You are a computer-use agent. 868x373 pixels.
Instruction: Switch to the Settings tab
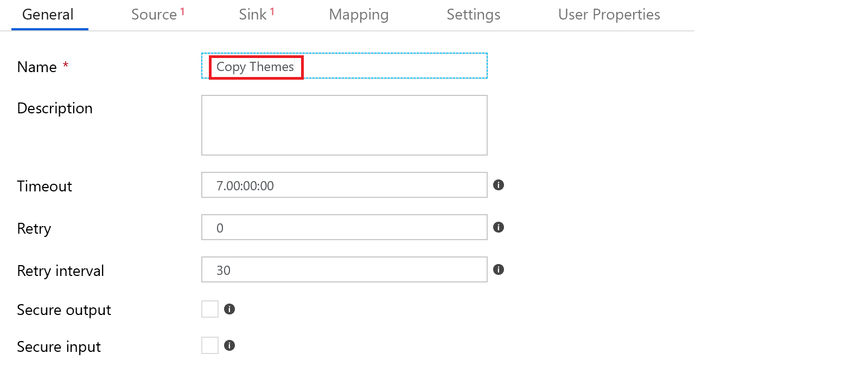(x=473, y=15)
